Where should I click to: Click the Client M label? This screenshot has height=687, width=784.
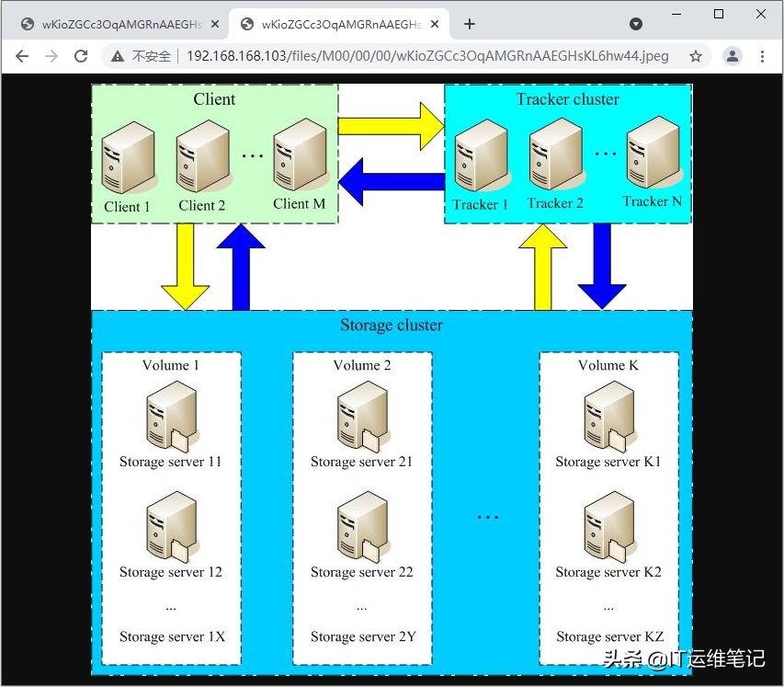(299, 203)
